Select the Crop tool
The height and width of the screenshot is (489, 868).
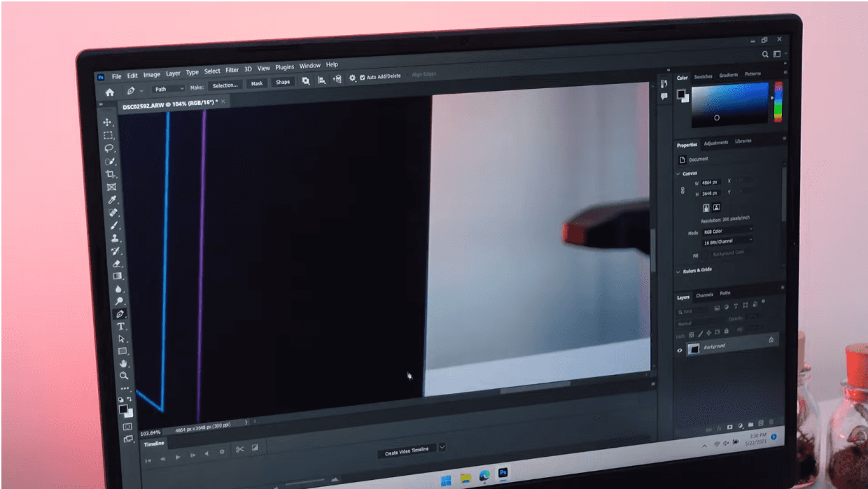[111, 174]
